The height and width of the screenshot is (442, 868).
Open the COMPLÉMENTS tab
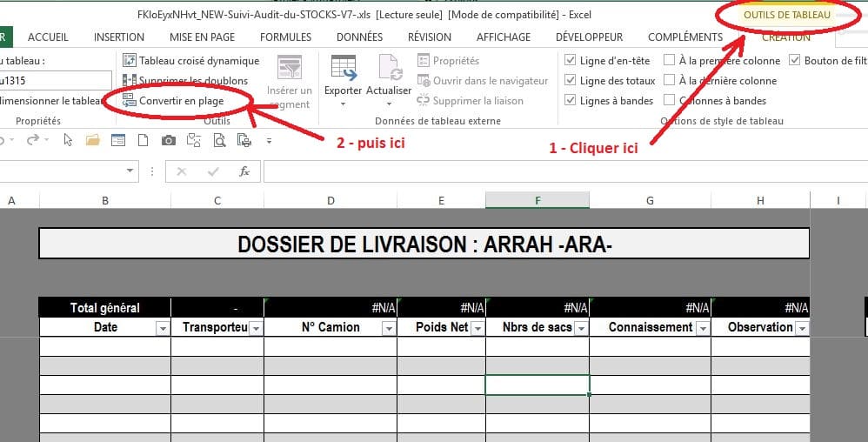[x=685, y=37]
